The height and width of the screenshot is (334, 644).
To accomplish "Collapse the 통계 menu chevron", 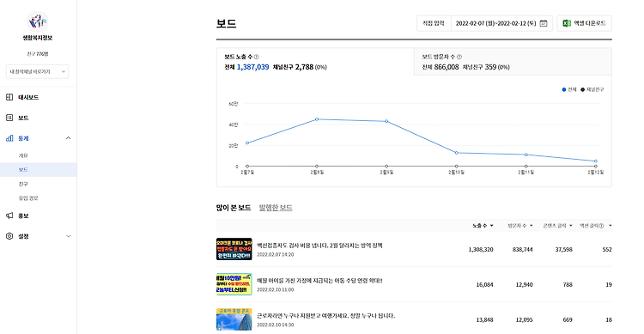I will (68, 138).
